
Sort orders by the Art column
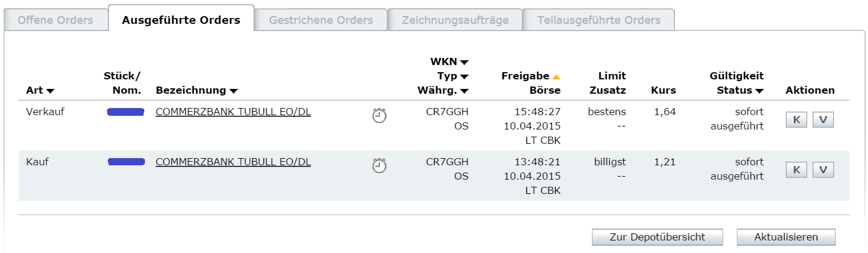point(50,91)
